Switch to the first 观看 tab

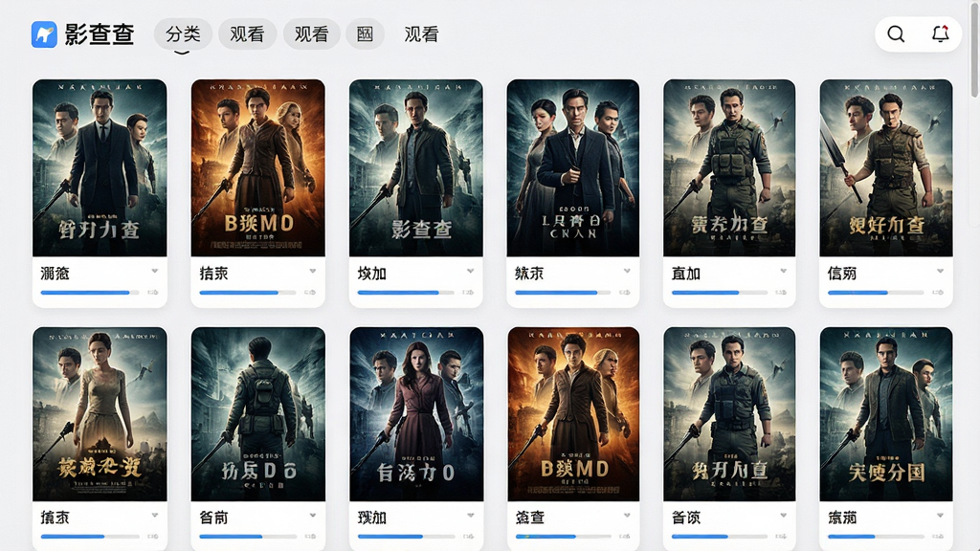pos(247,34)
